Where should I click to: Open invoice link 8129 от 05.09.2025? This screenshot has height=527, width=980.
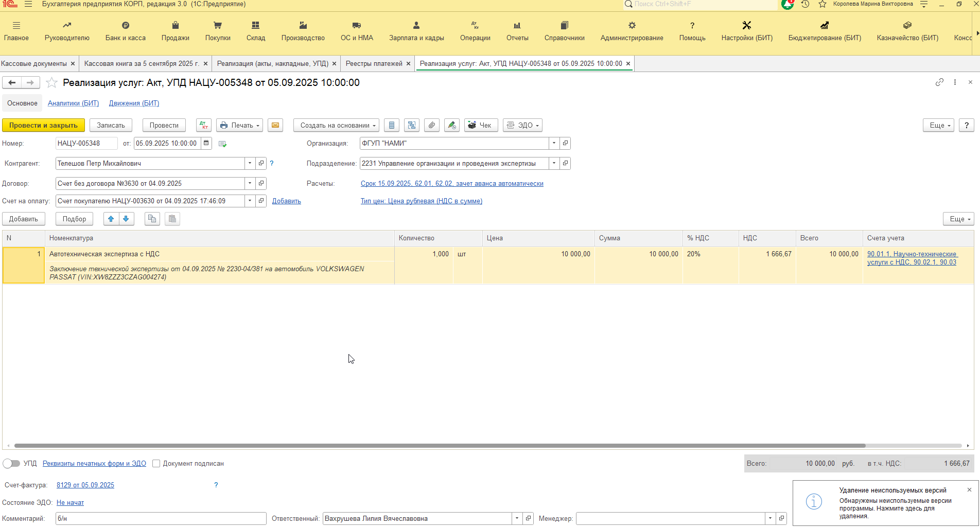click(x=85, y=485)
